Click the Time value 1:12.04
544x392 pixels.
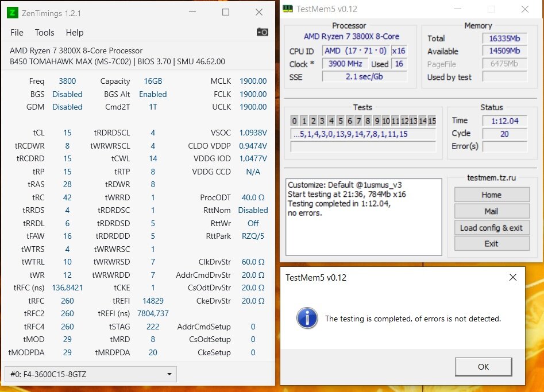click(504, 121)
